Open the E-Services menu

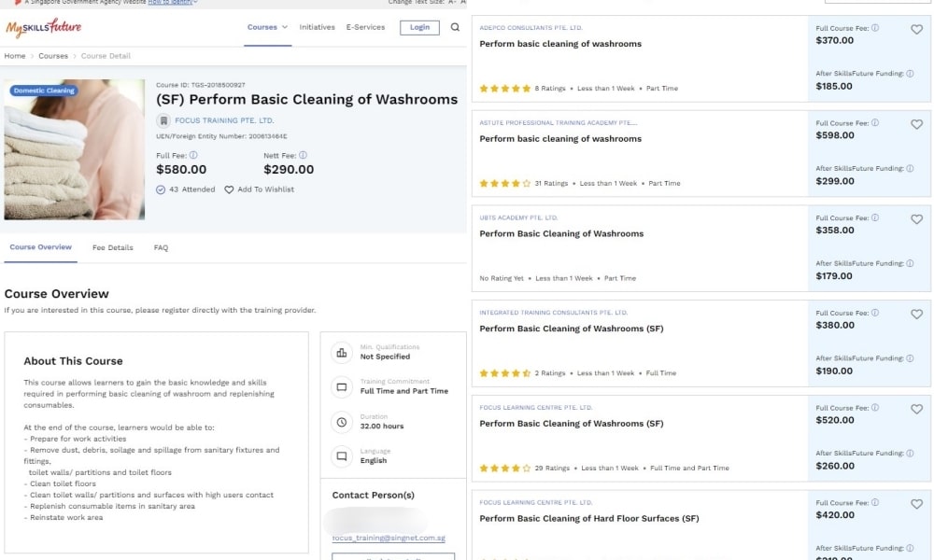(365, 27)
